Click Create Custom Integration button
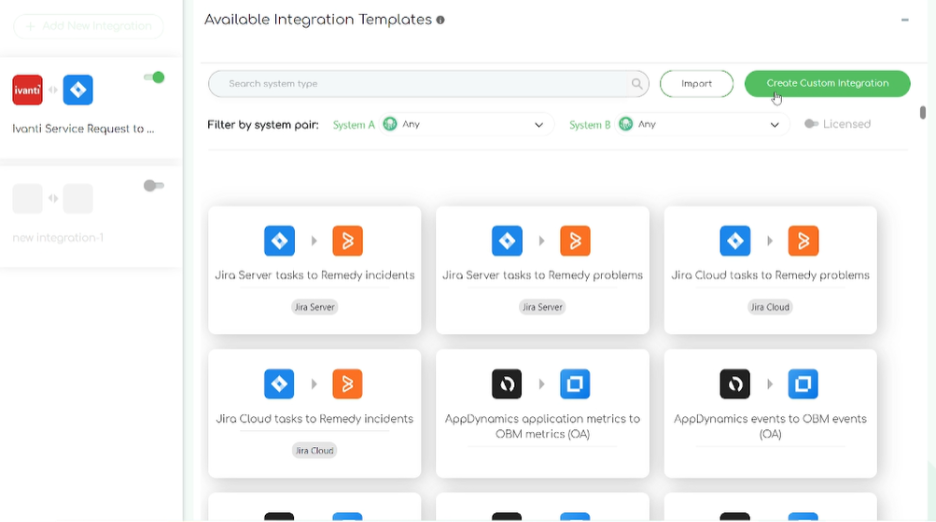This screenshot has height=522, width=936. point(827,83)
